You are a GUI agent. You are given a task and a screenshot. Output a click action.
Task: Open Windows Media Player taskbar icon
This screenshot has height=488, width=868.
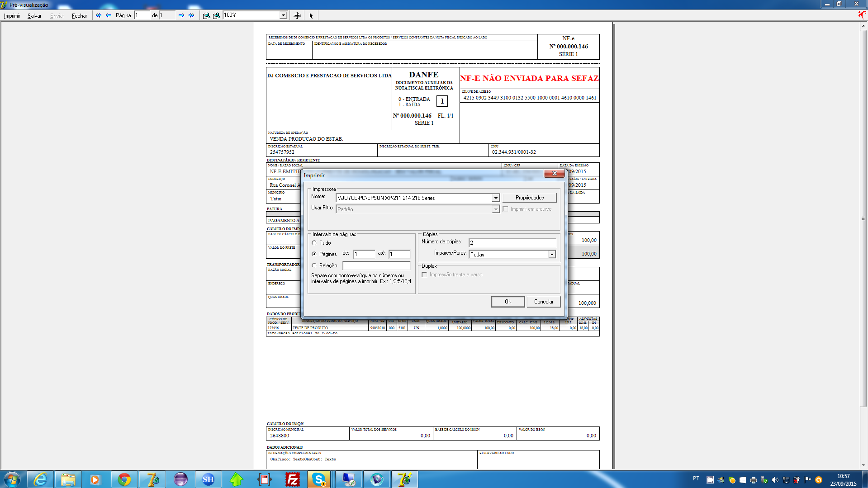pos(95,479)
